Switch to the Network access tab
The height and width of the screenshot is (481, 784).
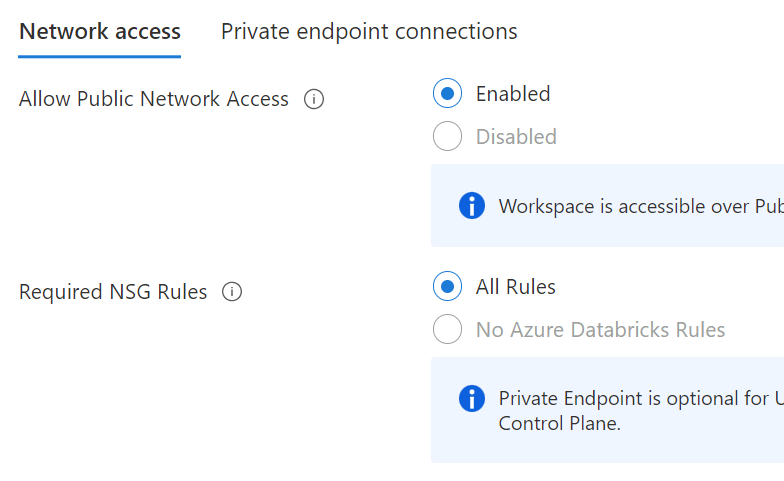[100, 32]
